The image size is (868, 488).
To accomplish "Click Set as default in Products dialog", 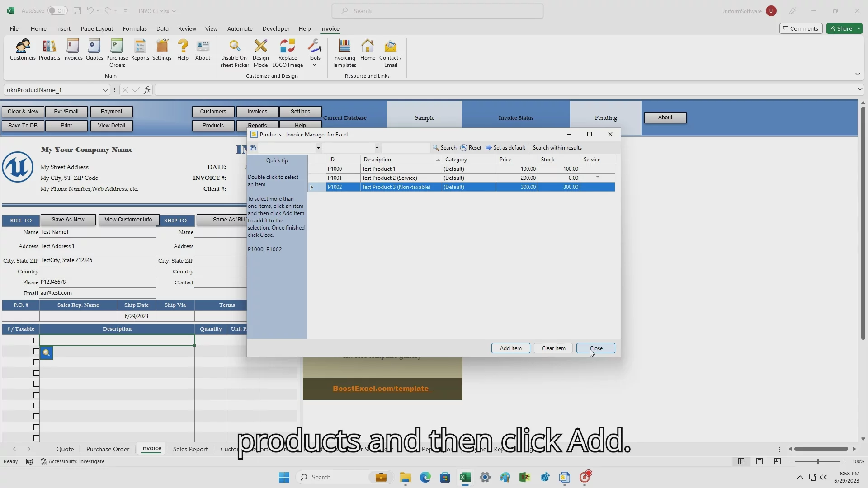I will coord(505,148).
